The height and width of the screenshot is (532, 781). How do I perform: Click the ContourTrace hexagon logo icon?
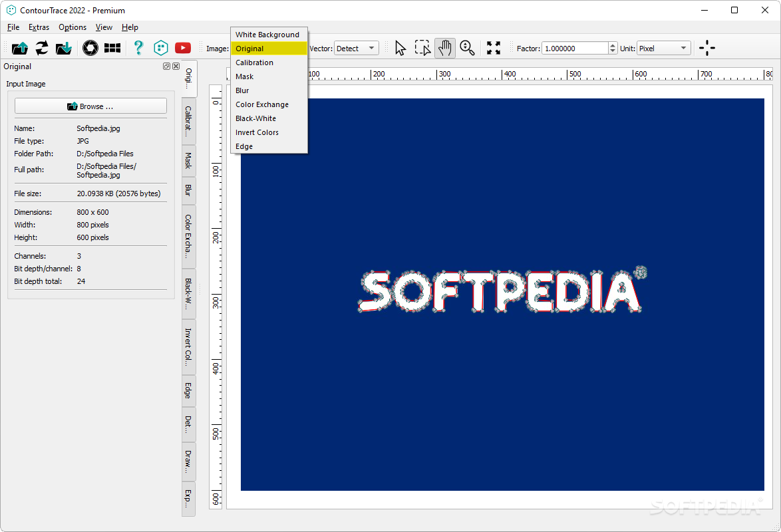pos(160,49)
